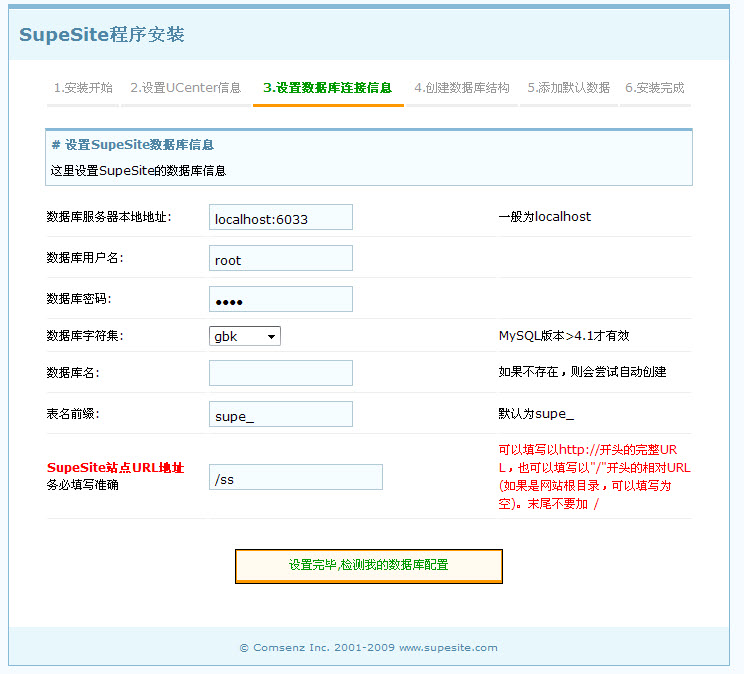Click the 设置完毕,检测我的数据库配置 button

[369, 566]
